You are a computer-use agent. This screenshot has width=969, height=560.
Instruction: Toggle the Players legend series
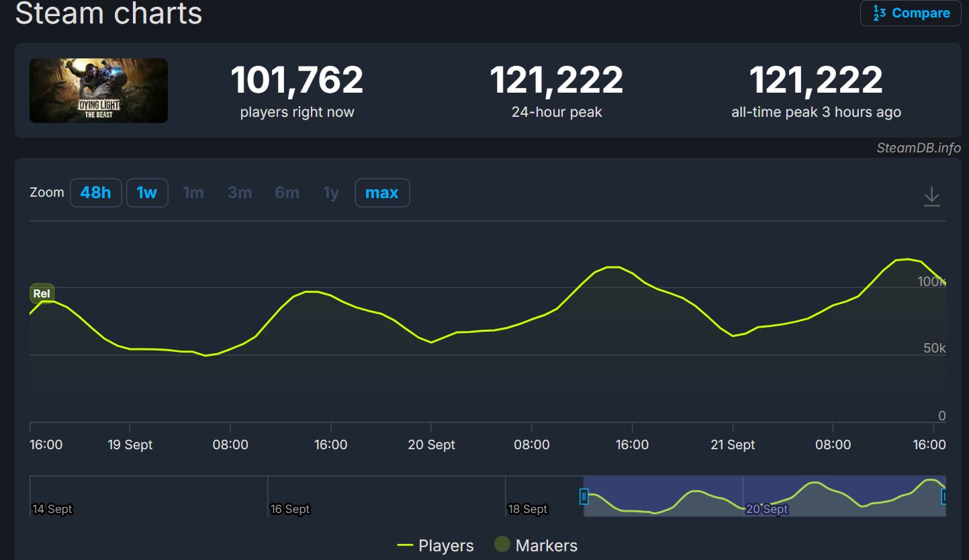435,545
